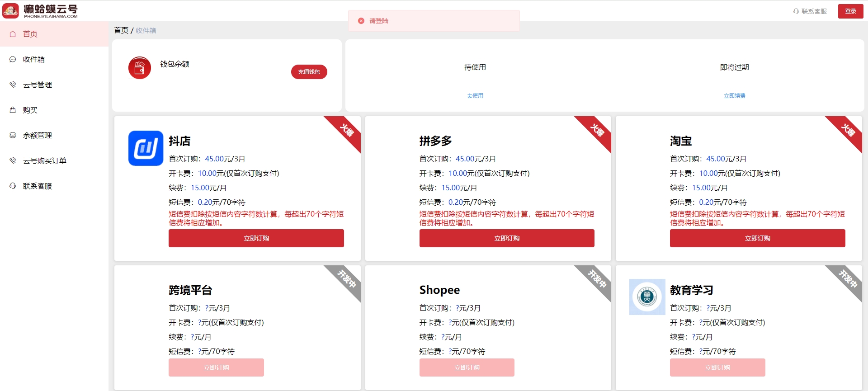Click 首页 in the breadcrumb
This screenshot has height=391, width=868.
point(121,30)
